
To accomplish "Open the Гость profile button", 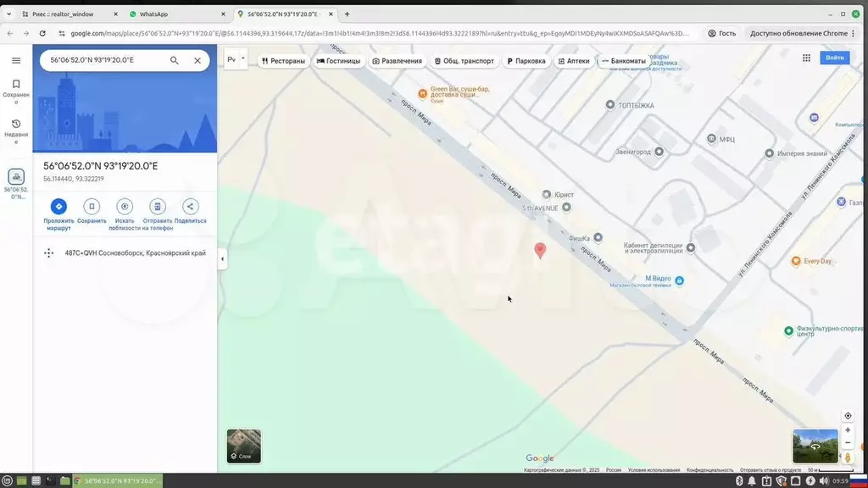I will coord(722,33).
